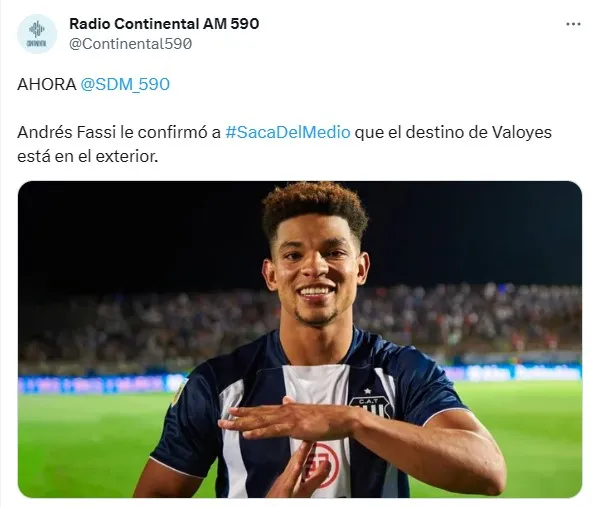598x507 pixels.
Task: Click the words 'está en el exterior'
Action: coord(87,156)
